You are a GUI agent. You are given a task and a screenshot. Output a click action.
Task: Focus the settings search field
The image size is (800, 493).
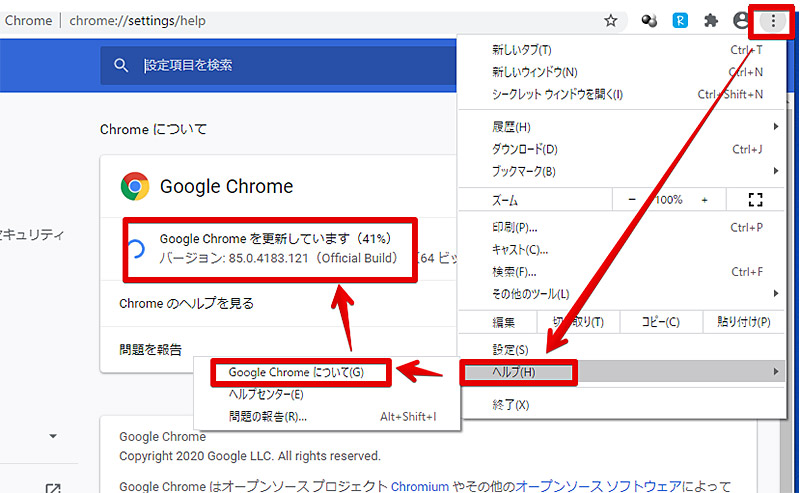278,65
